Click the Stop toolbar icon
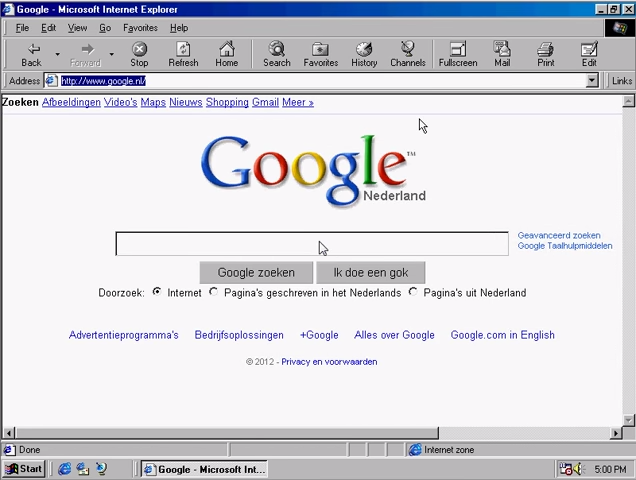 click(139, 54)
